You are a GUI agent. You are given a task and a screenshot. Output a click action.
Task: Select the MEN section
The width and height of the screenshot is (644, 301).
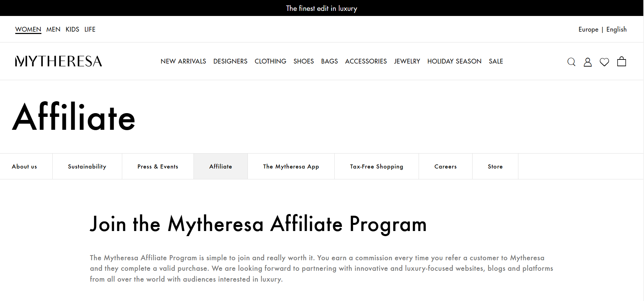(53, 29)
